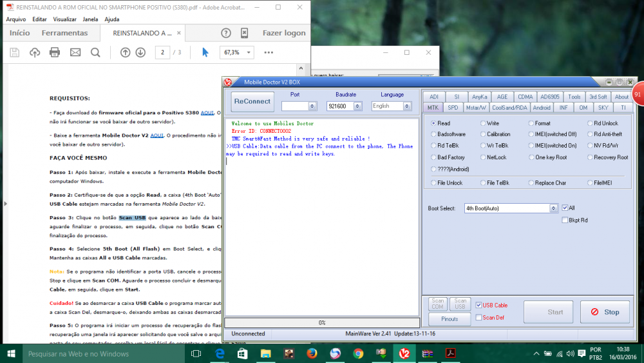Select the Read radio option

(x=440, y=123)
